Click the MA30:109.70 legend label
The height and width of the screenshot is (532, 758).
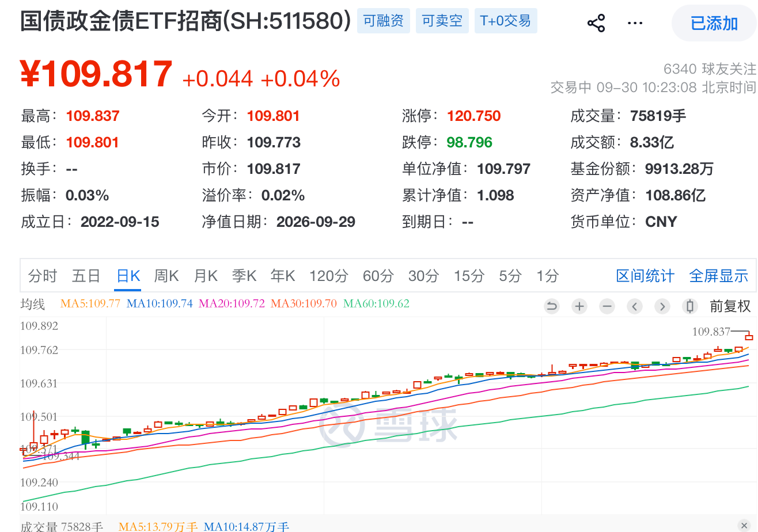[304, 303]
